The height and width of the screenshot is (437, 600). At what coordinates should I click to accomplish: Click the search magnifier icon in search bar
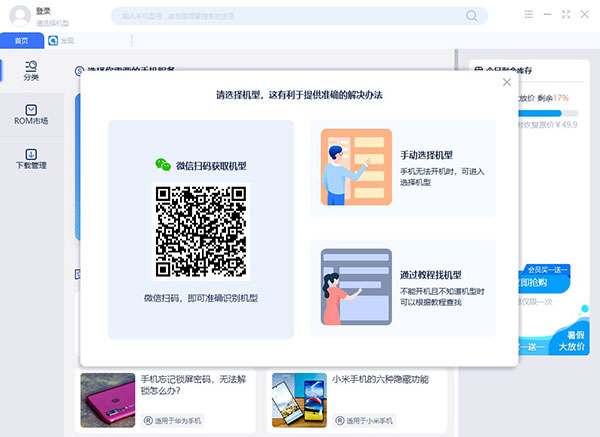(472, 16)
